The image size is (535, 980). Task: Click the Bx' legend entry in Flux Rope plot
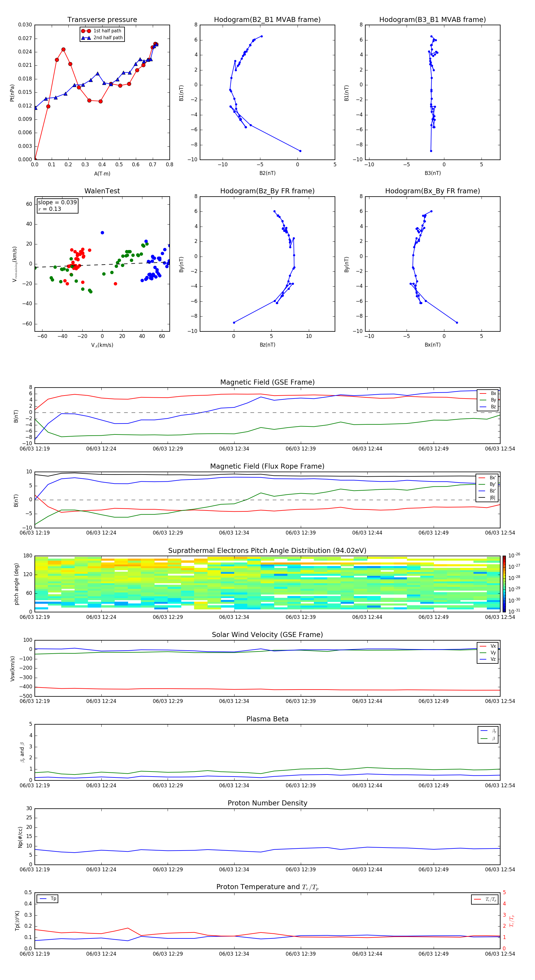pyautogui.click(x=487, y=478)
